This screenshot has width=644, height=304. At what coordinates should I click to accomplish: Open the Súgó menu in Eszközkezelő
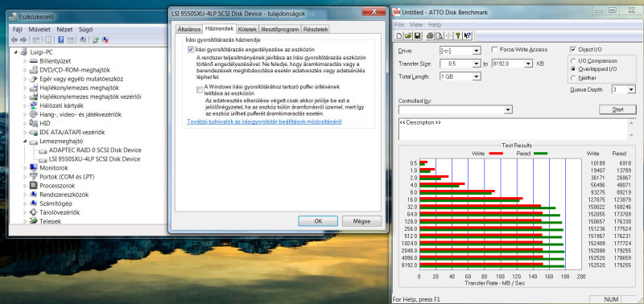(86, 30)
